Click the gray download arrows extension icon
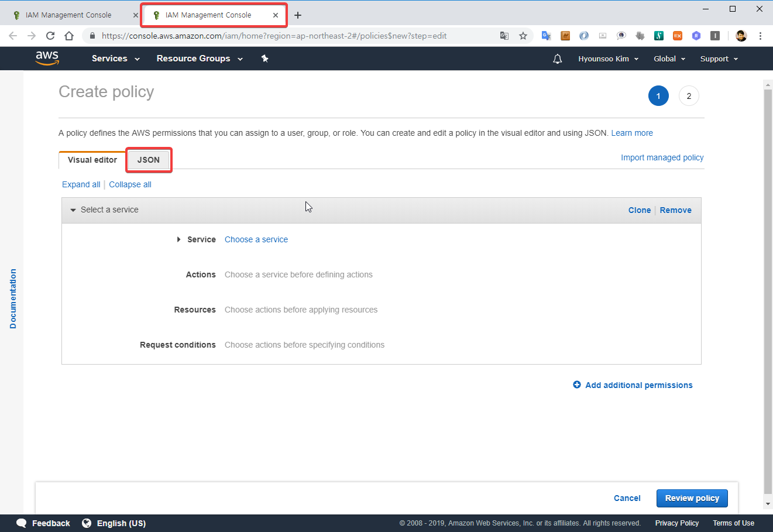This screenshot has height=532, width=773. pos(640,36)
